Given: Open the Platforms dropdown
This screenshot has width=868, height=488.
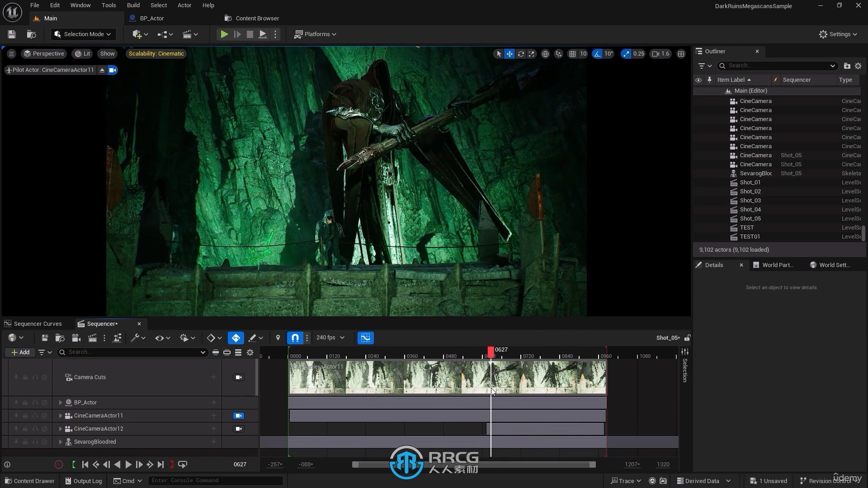Looking at the screenshot, I should pos(315,34).
